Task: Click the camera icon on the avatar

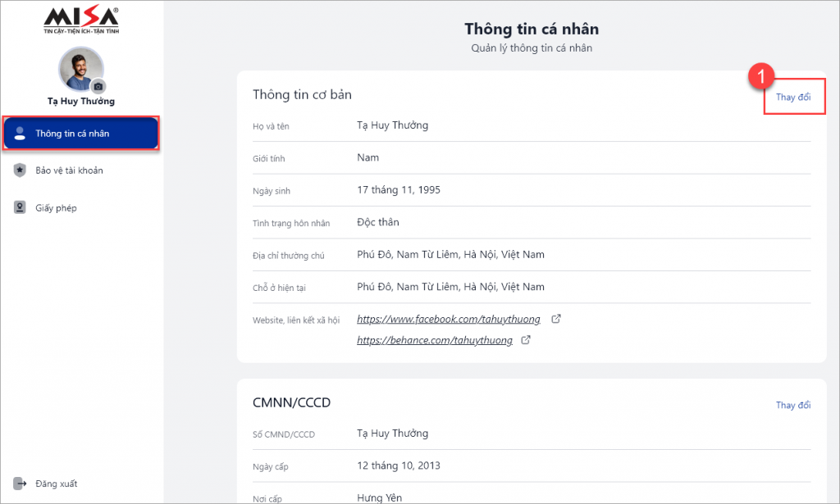Action: click(98, 86)
